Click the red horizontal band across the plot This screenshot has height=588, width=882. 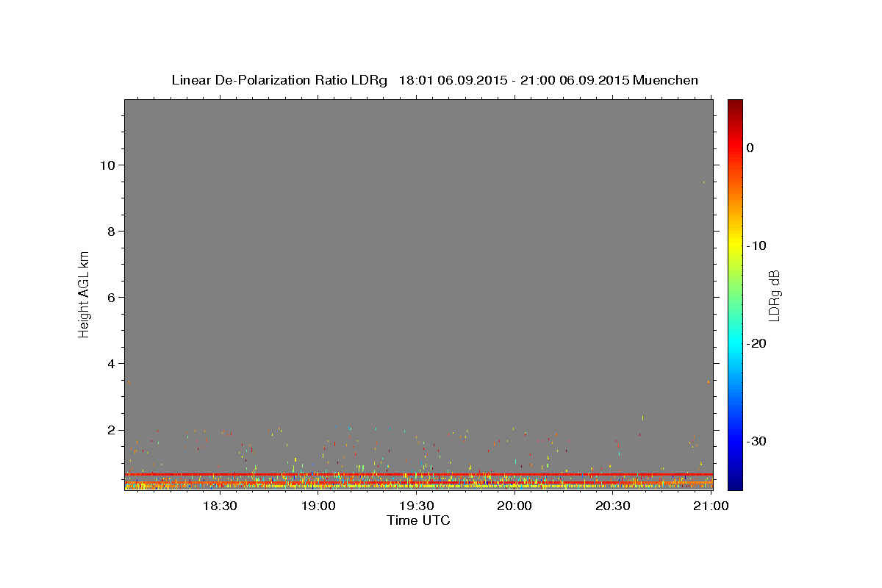[x=418, y=474]
